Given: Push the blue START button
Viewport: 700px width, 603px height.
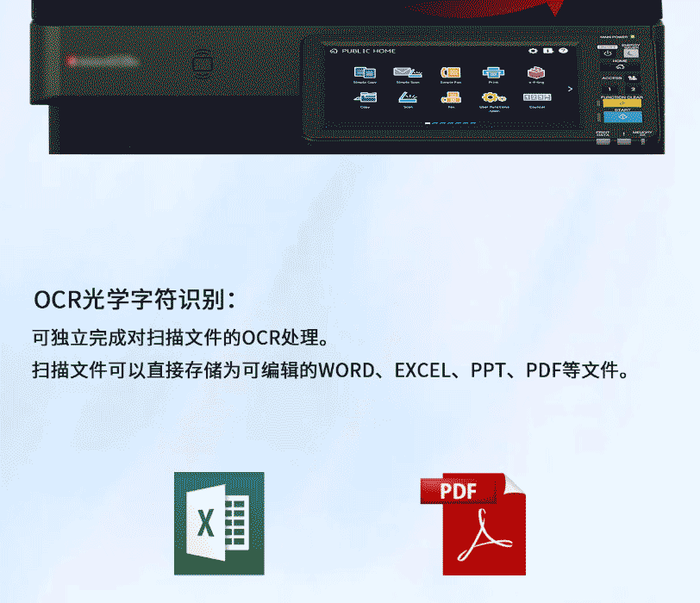Looking at the screenshot, I should click(x=622, y=117).
